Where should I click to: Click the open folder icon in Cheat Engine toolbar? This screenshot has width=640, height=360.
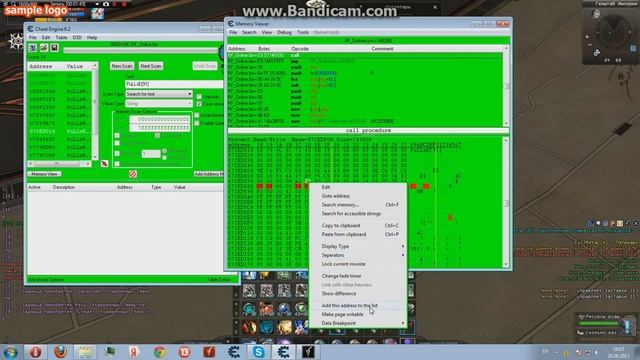pos(44,48)
